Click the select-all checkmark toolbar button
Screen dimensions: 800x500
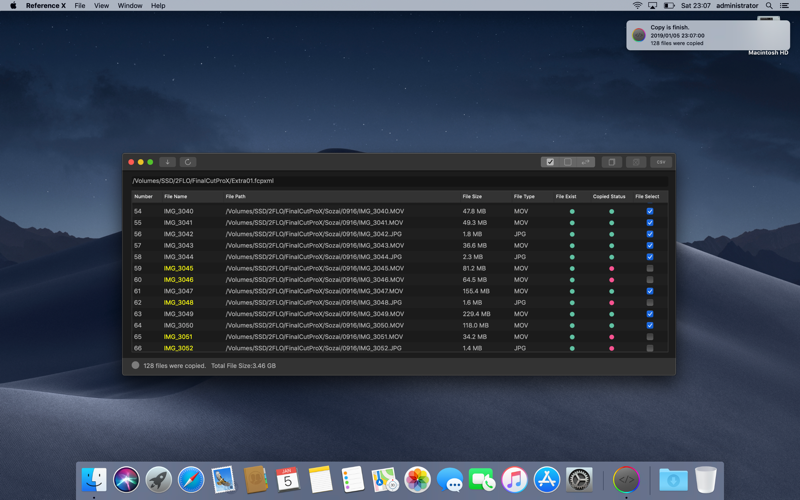tap(550, 162)
